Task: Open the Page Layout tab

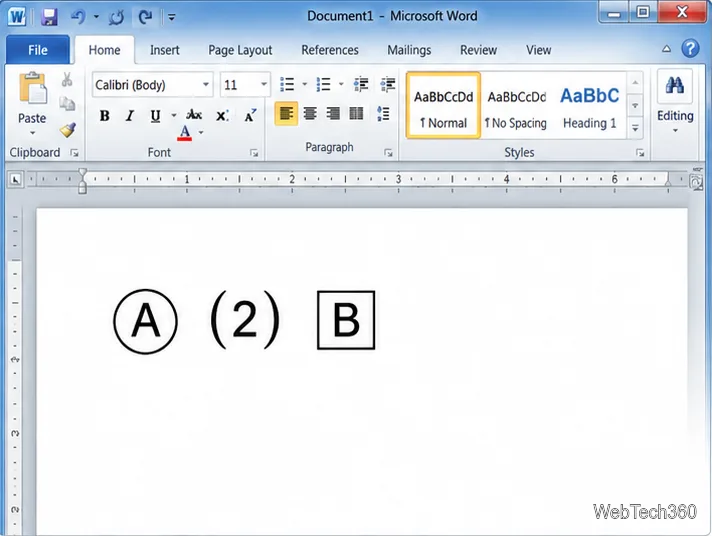Action: tap(240, 50)
